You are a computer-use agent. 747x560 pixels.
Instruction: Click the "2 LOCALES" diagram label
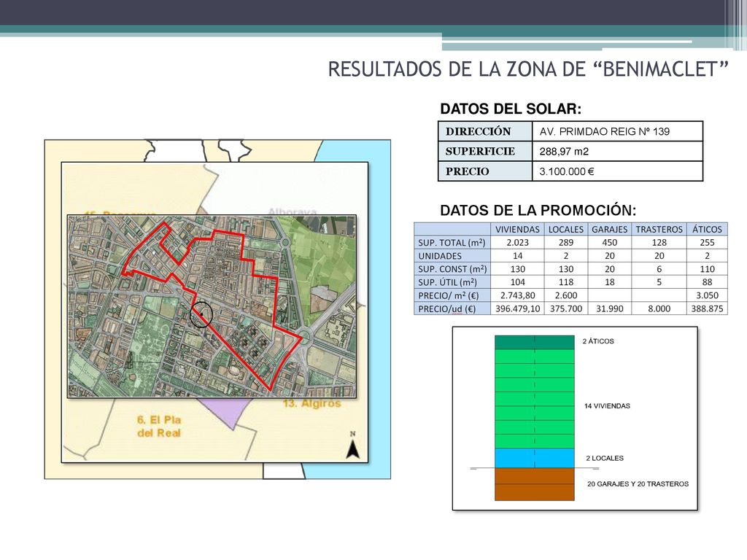click(x=605, y=458)
